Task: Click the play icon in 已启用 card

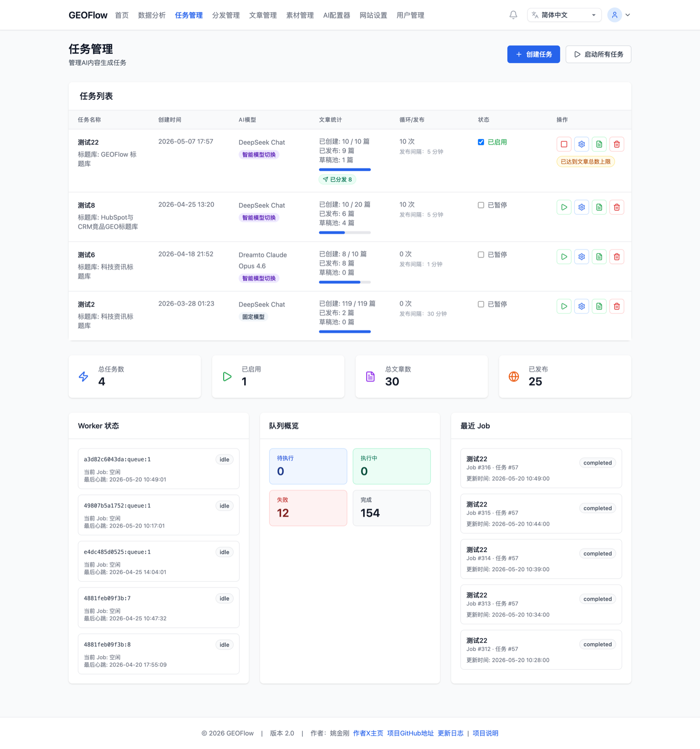Action: (227, 376)
